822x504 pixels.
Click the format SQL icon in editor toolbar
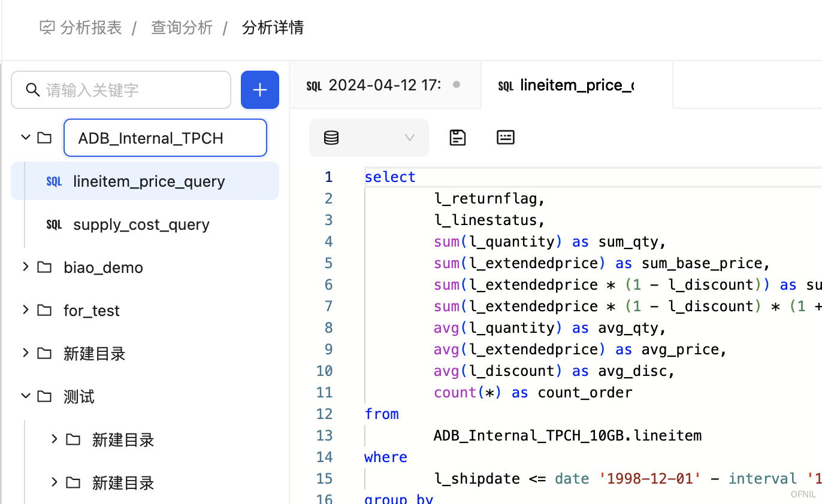[506, 138]
